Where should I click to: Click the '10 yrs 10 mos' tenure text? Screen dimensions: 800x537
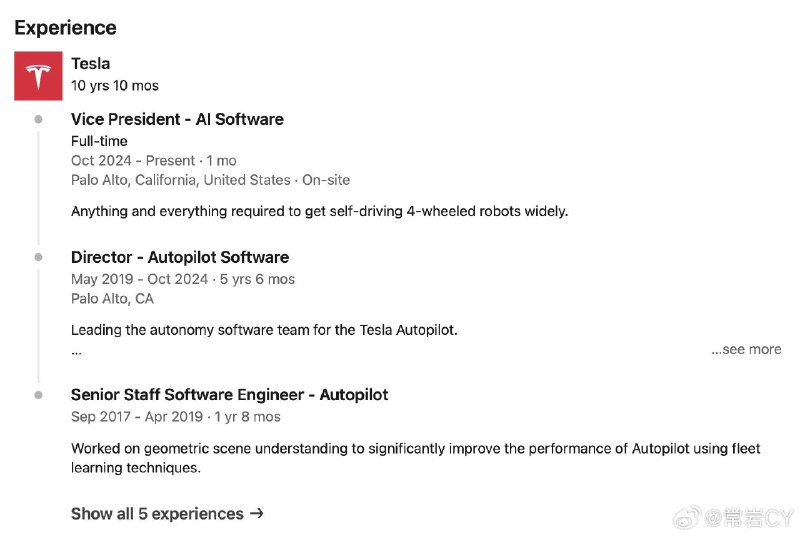point(115,86)
